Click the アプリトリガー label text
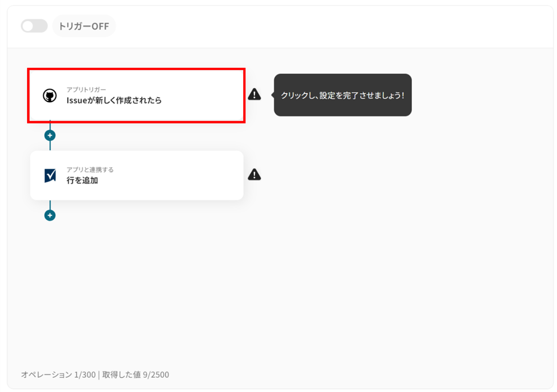Image resolution: width=557 pixels, height=392 pixels. click(86, 89)
